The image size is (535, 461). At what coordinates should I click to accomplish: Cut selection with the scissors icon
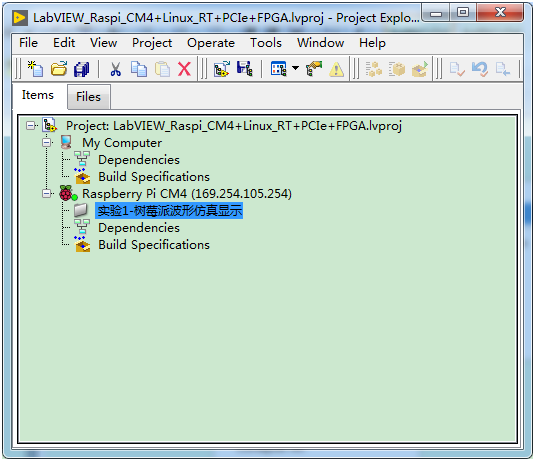(x=115, y=69)
